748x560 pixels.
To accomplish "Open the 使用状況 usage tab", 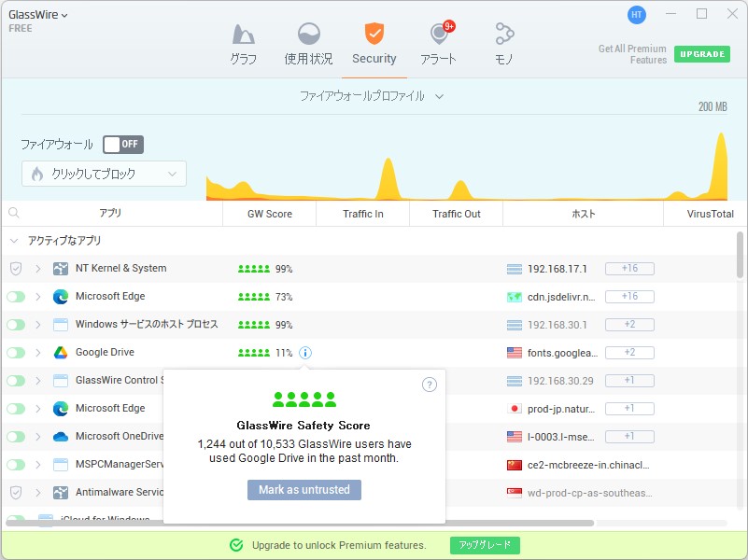I will pos(309,45).
